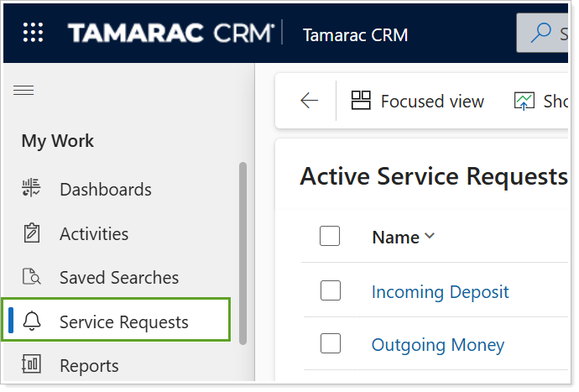Select the Service Requests bell item
579x392 pixels.
click(123, 322)
